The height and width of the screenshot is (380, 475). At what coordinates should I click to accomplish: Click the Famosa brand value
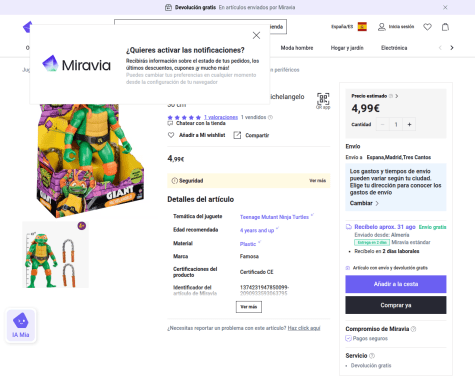tap(249, 256)
